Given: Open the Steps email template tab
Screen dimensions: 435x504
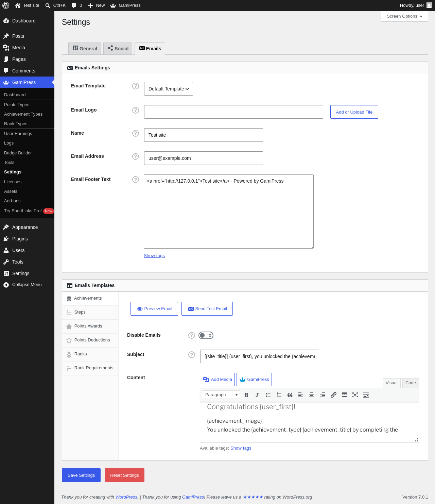Looking at the screenshot, I should pos(90,312).
